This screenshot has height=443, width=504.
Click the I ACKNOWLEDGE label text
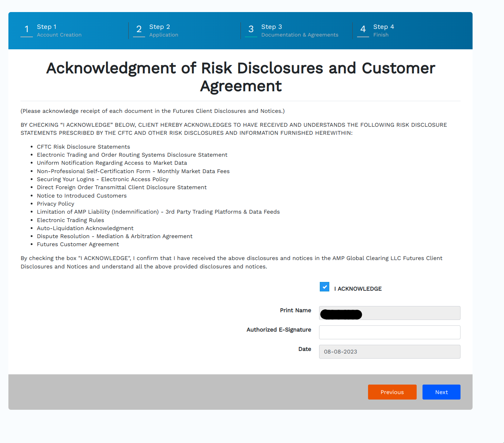[358, 289]
